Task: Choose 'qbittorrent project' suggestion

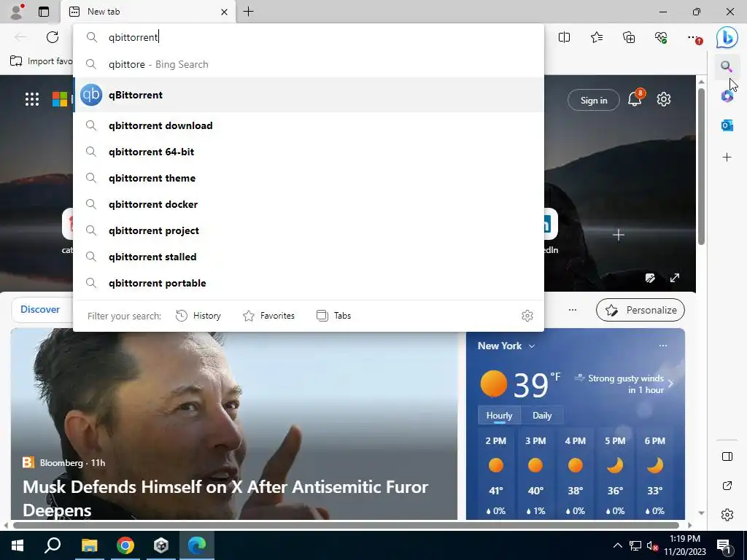Action: [309, 230]
